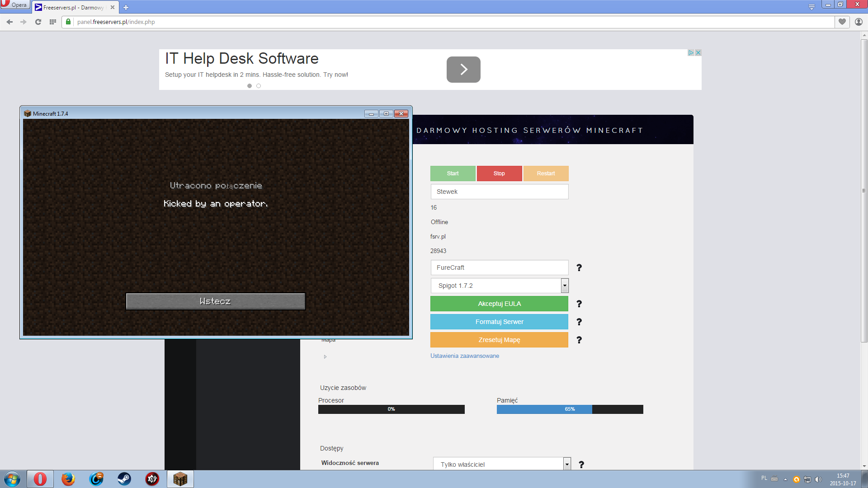Open the Speed Dial grid icon
868x488 pixels.
pyautogui.click(x=53, y=22)
